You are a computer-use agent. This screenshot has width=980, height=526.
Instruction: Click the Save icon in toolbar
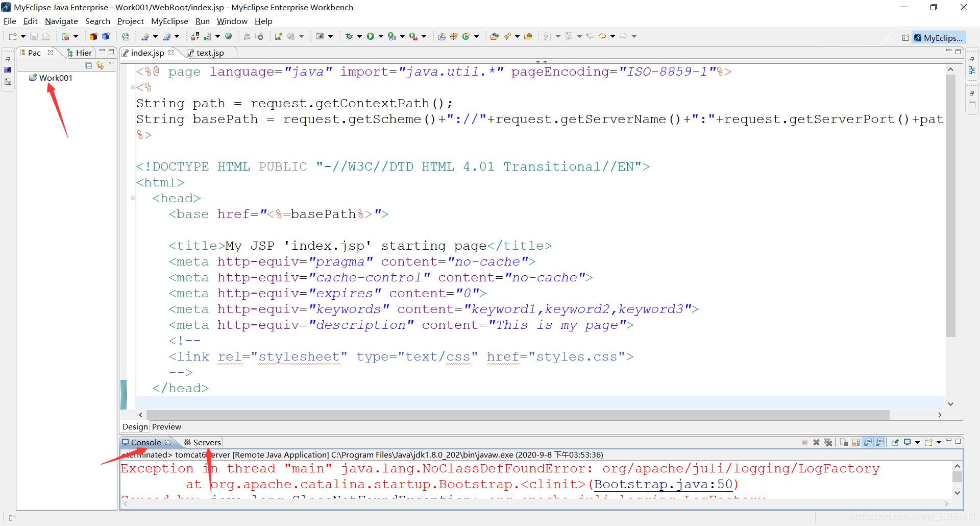(34, 36)
